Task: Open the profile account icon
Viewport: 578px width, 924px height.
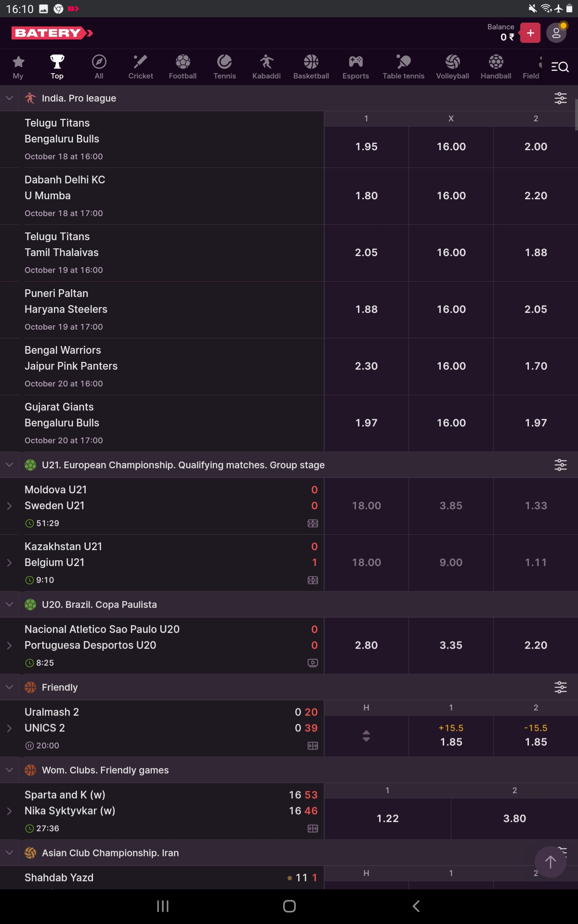Action: pyautogui.click(x=556, y=33)
